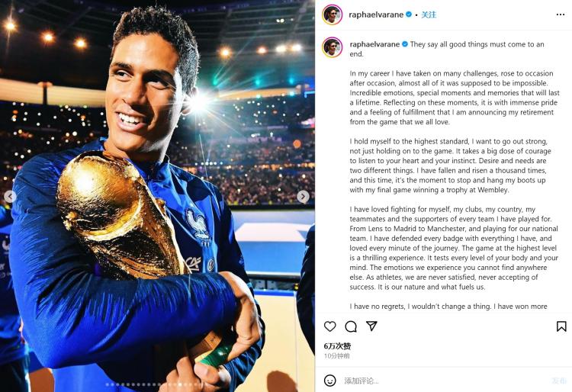Follow raphaelvarane using the 关注 button
Viewport: 572px width, 392px height.
tap(429, 14)
